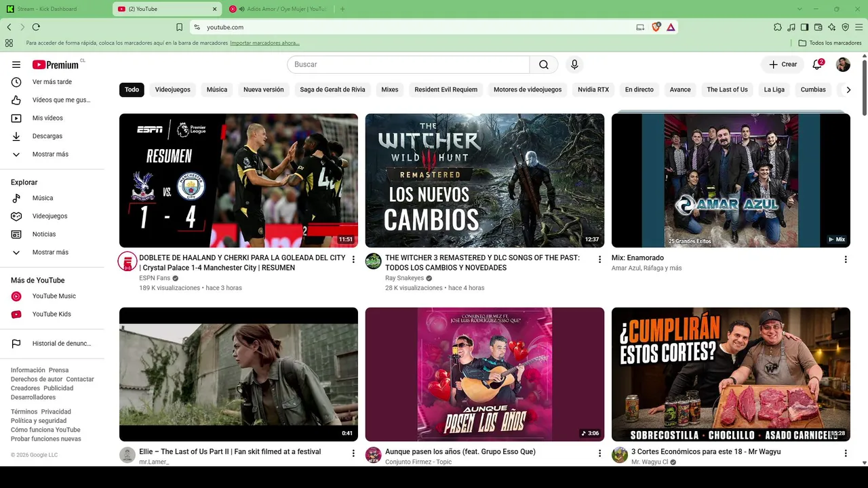The image size is (868, 488).
Task: Open YouTube Kids from sidebar
Action: [53, 314]
